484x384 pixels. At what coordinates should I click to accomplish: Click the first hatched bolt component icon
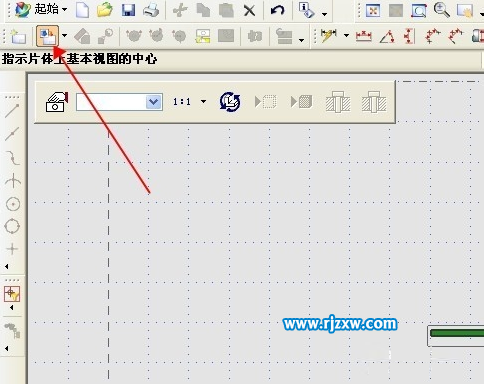338,102
